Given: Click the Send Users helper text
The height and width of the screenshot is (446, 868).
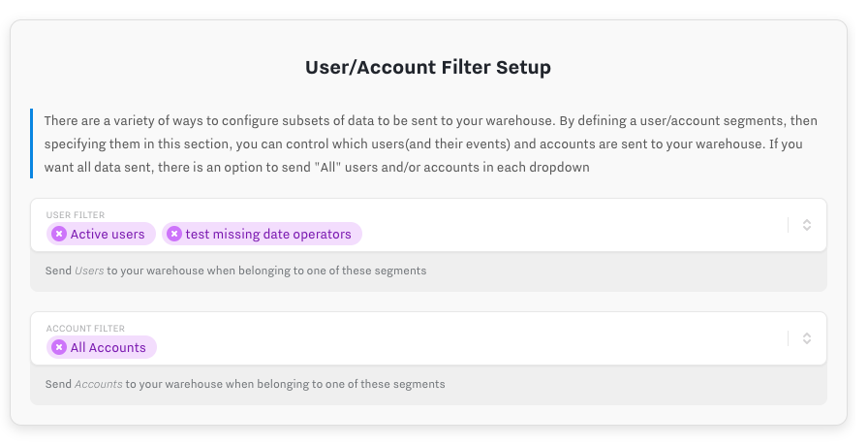Looking at the screenshot, I should click(235, 271).
